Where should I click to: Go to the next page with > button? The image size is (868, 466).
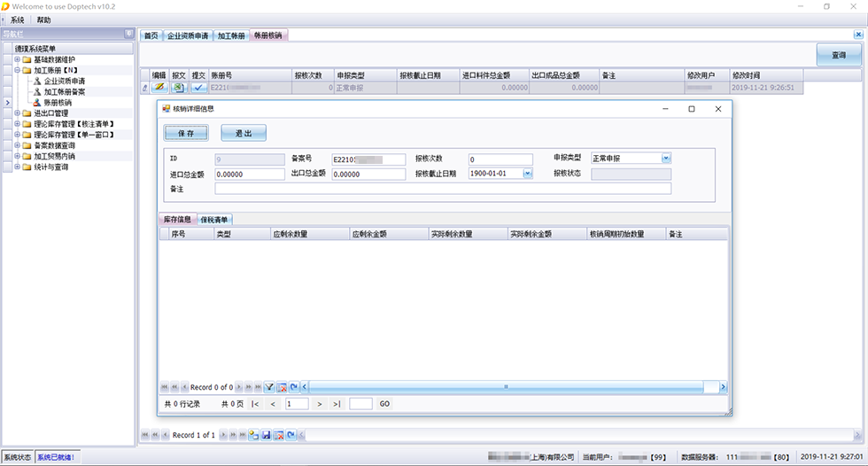tap(320, 404)
